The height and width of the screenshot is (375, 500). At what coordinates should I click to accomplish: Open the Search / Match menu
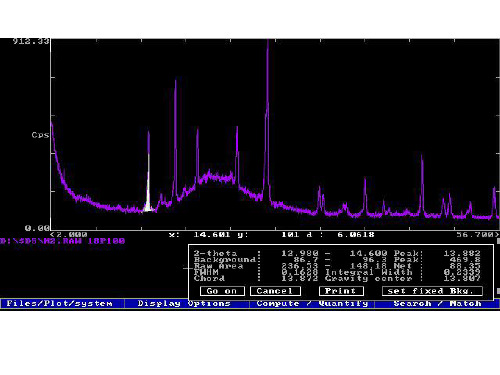tap(437, 303)
